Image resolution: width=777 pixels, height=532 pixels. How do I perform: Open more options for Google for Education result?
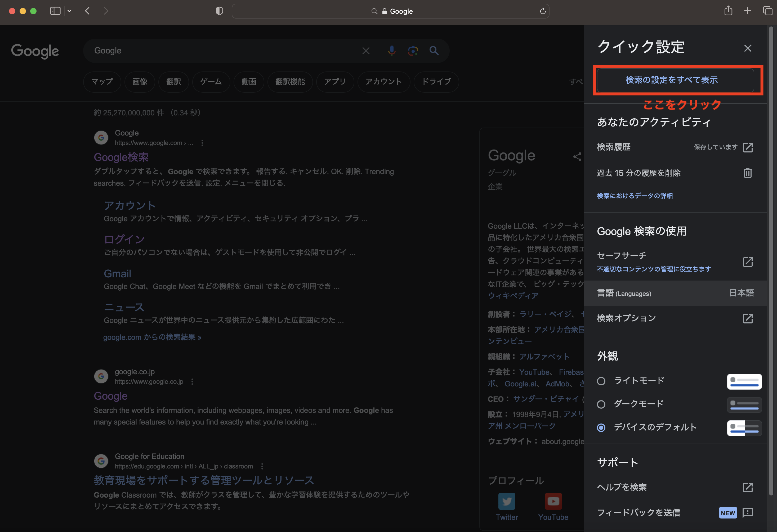coord(262,466)
